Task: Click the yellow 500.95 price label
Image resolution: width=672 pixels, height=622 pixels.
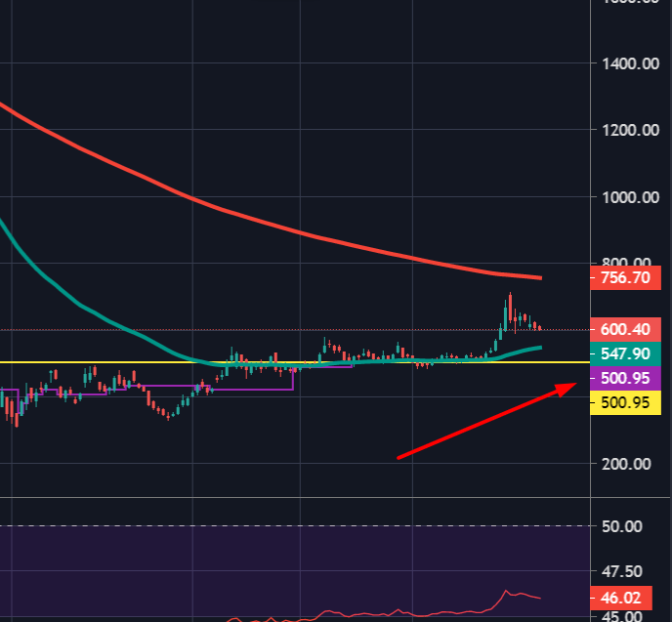Action: point(625,402)
